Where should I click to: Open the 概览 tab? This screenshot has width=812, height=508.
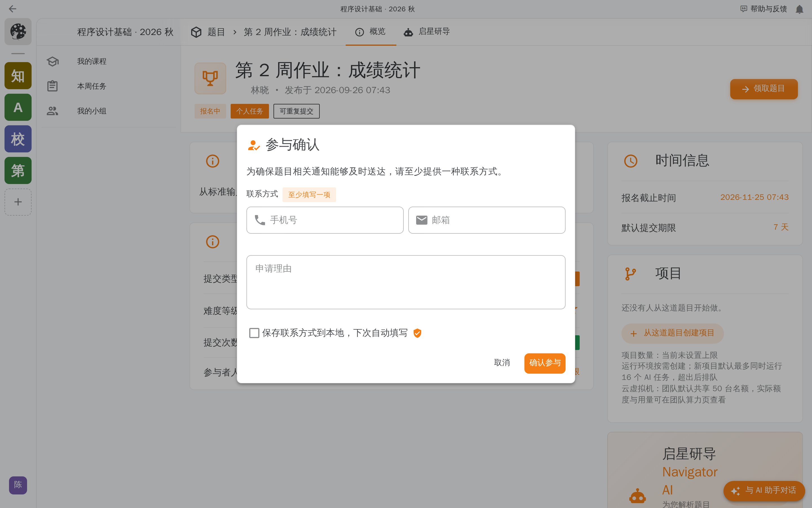click(x=370, y=32)
